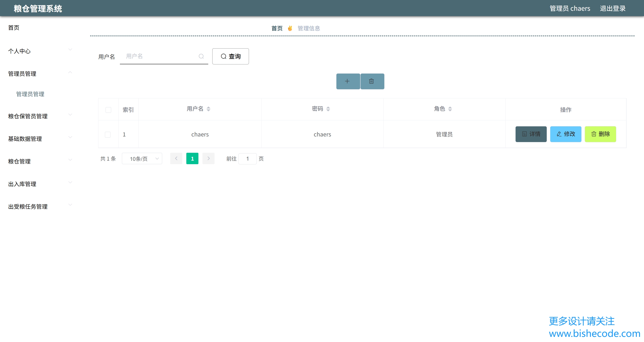Viewport: 644px width, 342px height.
Task: Tick the select-all header checkbox
Action: point(108,110)
